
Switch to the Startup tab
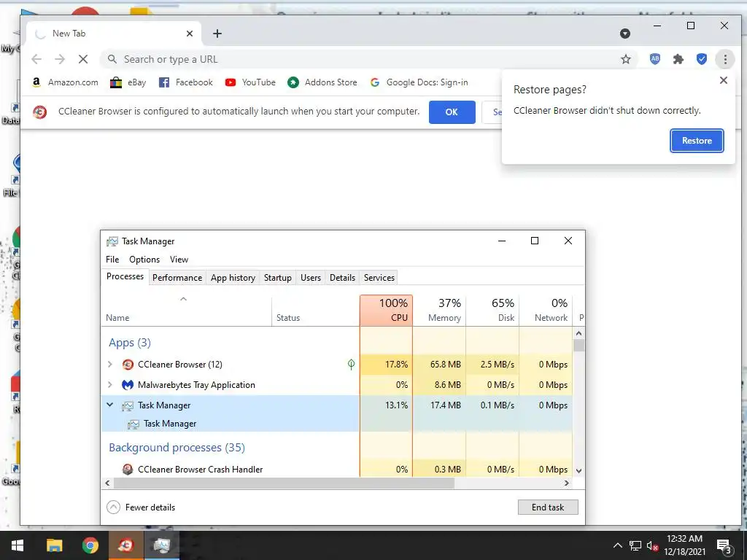[278, 278]
